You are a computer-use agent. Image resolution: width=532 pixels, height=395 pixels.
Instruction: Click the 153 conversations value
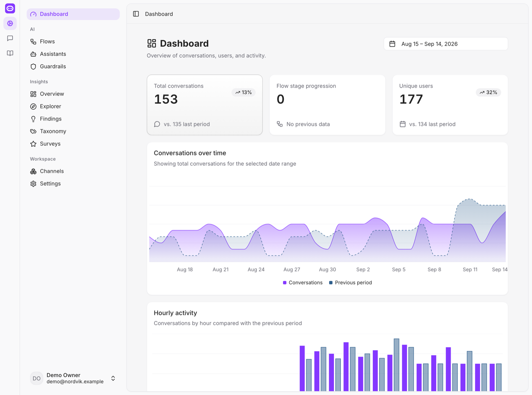(x=166, y=99)
